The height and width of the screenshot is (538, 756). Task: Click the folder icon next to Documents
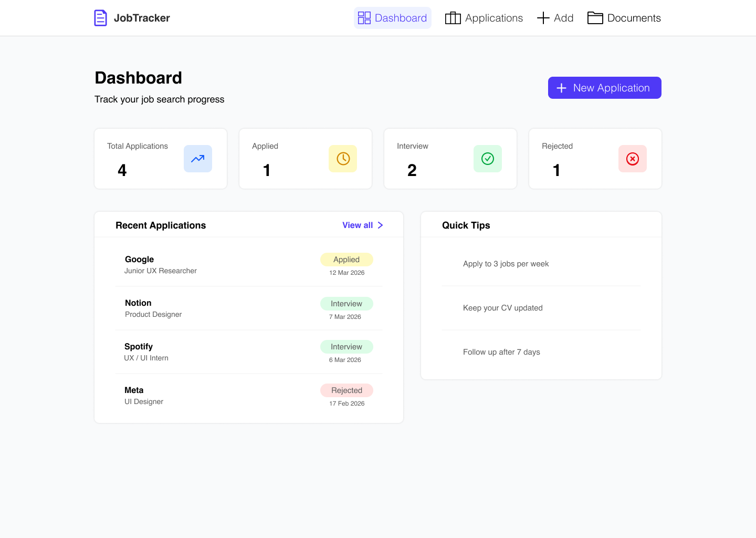pyautogui.click(x=595, y=17)
